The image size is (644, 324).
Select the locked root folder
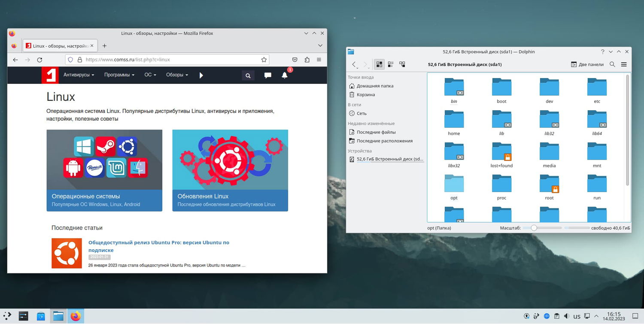549,188
